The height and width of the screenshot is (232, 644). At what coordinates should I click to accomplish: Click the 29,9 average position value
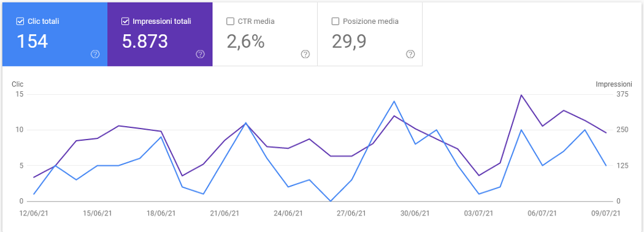[x=349, y=42]
